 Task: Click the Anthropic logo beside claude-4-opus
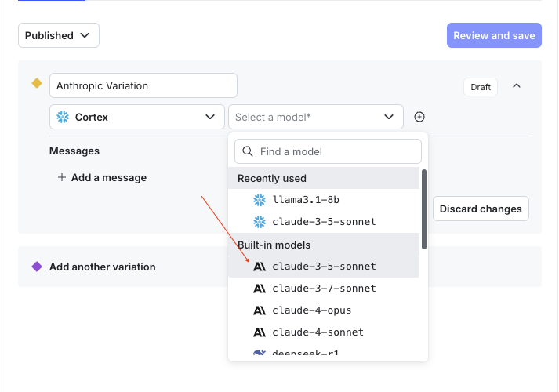click(x=260, y=310)
